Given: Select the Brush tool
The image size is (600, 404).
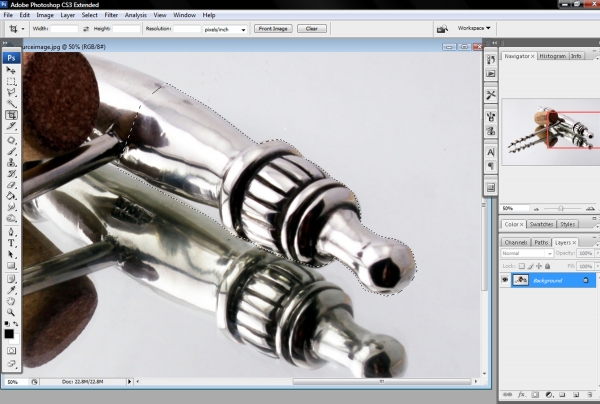Looking at the screenshot, I should pyautogui.click(x=11, y=152).
